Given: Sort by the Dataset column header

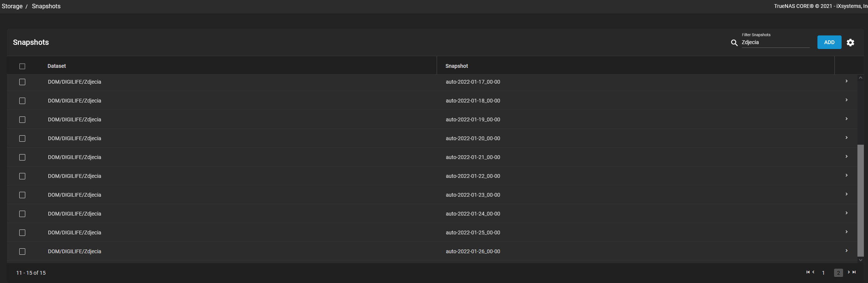Looking at the screenshot, I should [57, 66].
